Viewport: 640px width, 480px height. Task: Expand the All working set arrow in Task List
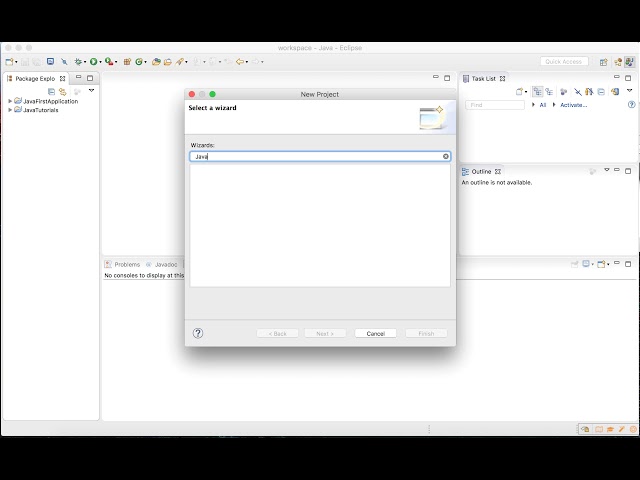(x=533, y=105)
